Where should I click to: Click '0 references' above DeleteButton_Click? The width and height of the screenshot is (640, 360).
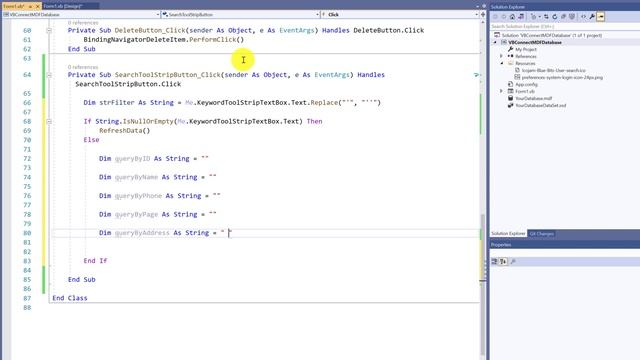point(83,23)
